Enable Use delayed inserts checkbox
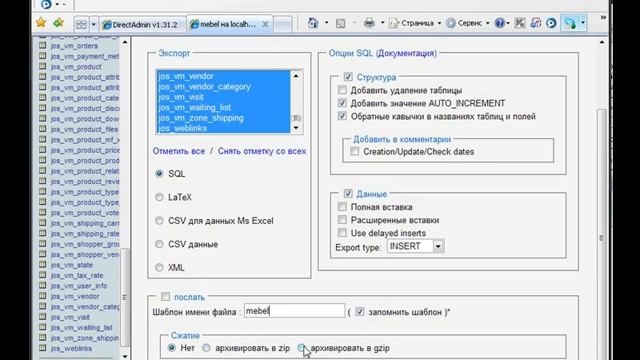The width and height of the screenshot is (640, 360). pyautogui.click(x=342, y=233)
